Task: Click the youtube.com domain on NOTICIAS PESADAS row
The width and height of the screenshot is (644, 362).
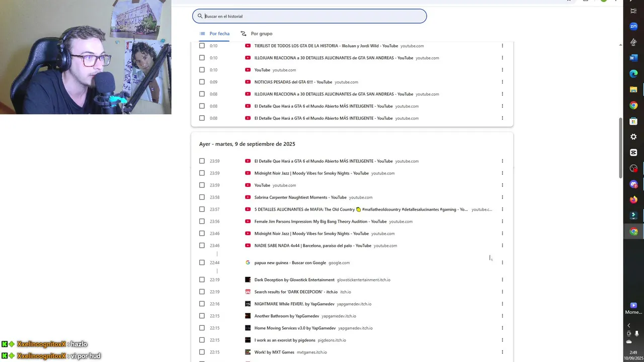Action: [347, 82]
